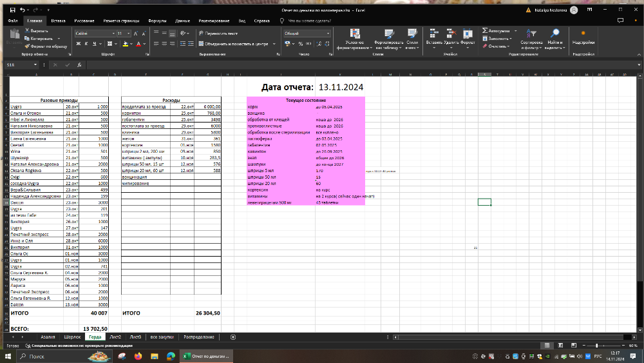Switch to the Шерлок sheet tab
Viewport: 644px width, 363px height.
73,337
